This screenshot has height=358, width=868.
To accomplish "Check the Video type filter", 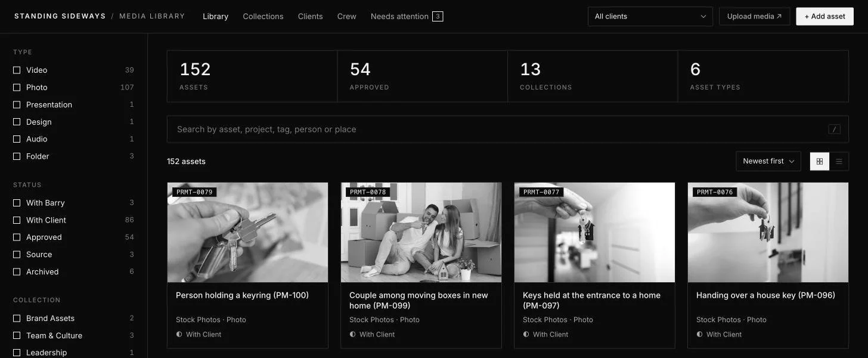I will (x=17, y=70).
